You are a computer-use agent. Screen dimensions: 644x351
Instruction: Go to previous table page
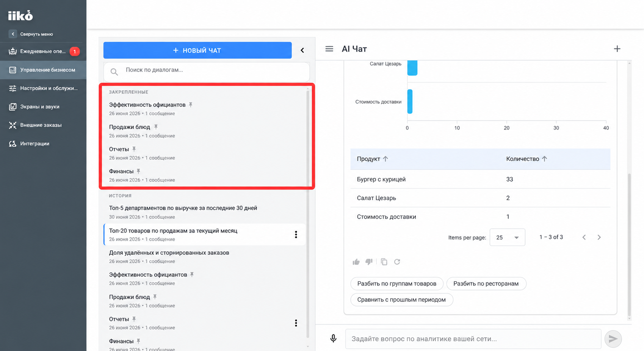pyautogui.click(x=584, y=237)
